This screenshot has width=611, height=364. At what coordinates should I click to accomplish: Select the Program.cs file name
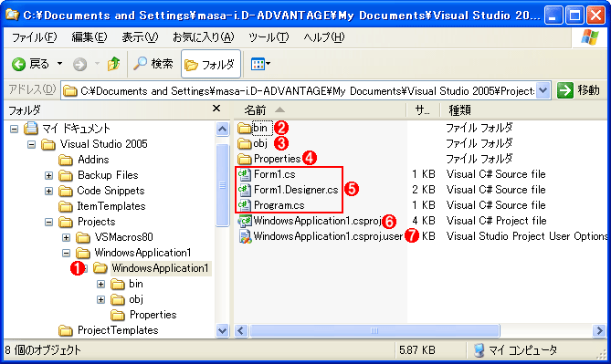coord(279,205)
